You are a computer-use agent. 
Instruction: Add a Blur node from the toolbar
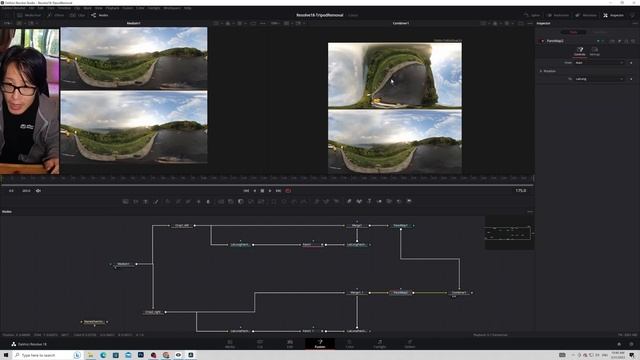(208, 201)
